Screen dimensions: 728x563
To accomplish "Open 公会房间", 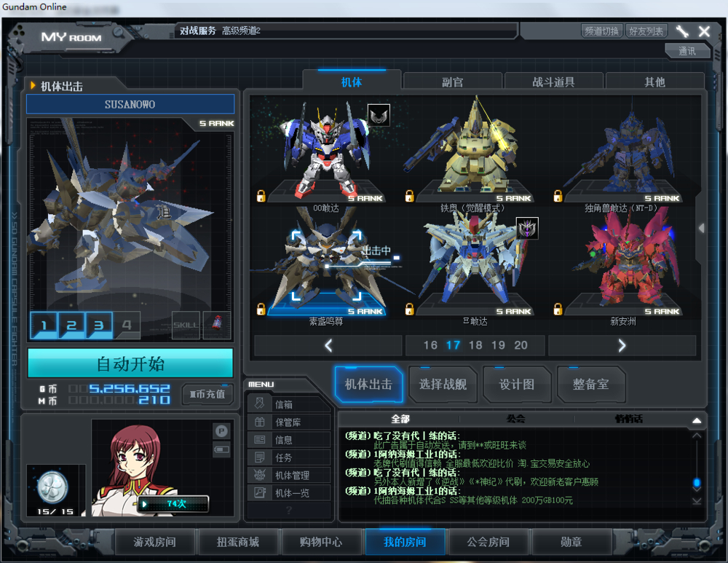I will tap(488, 542).
